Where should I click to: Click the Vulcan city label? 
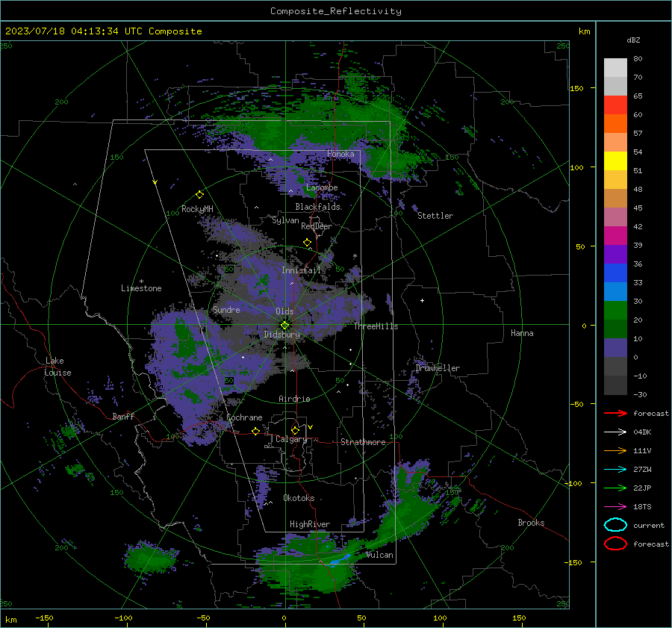(x=380, y=555)
